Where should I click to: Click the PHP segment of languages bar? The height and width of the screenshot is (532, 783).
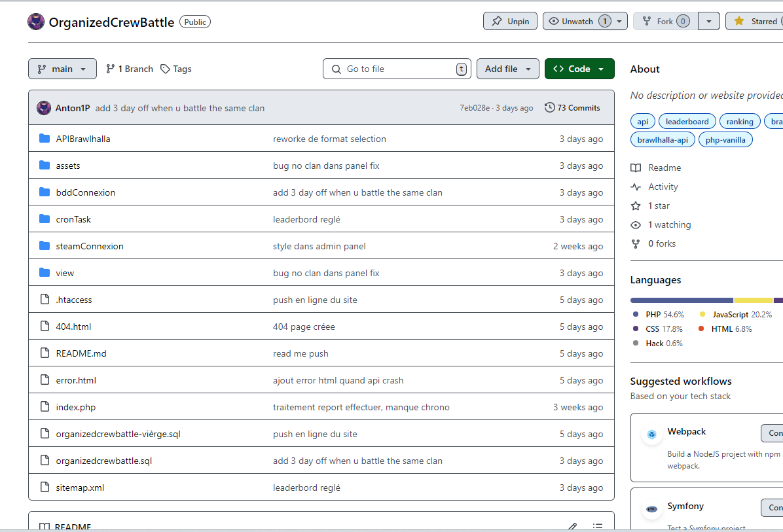[682, 300]
